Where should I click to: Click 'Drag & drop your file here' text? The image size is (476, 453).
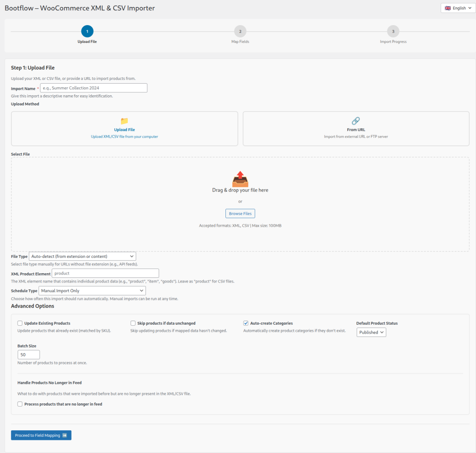pos(240,190)
